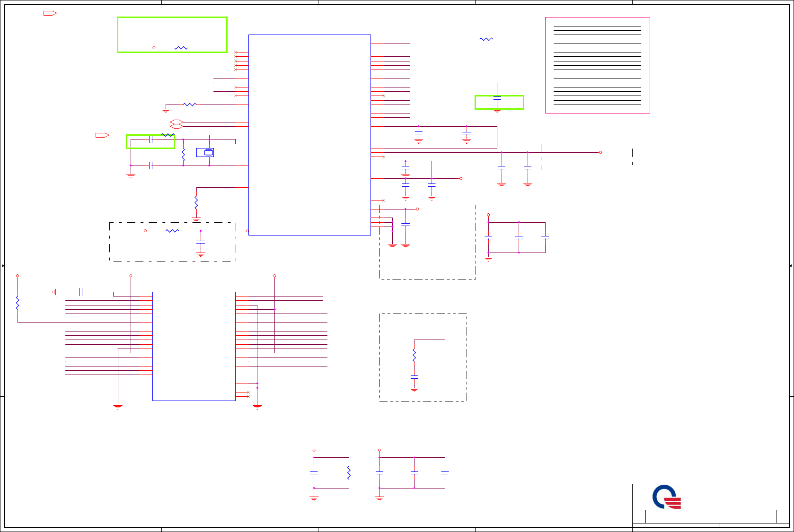Select the pull-down resistor below the crystal circuit
The height and width of the screenshot is (532, 794).
(x=196, y=202)
